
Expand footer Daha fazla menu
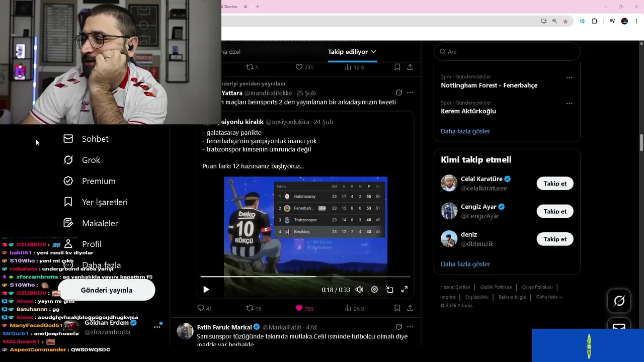pyautogui.click(x=549, y=297)
